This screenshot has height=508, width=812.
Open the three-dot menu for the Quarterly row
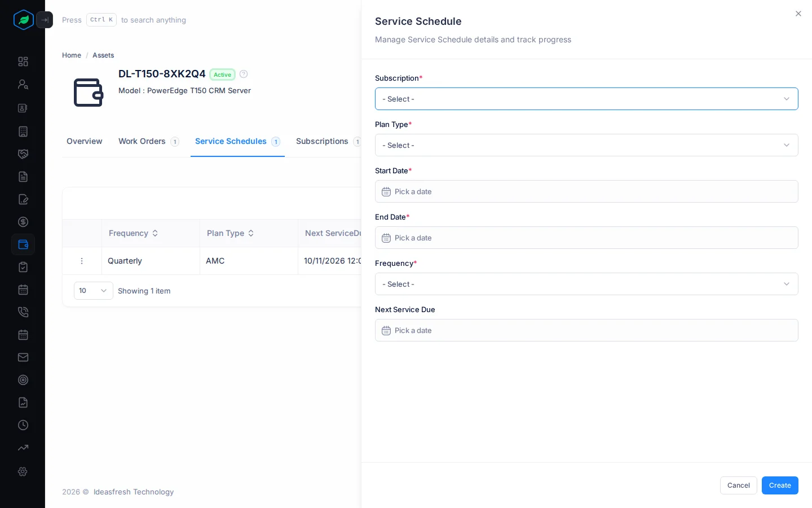pyautogui.click(x=82, y=261)
